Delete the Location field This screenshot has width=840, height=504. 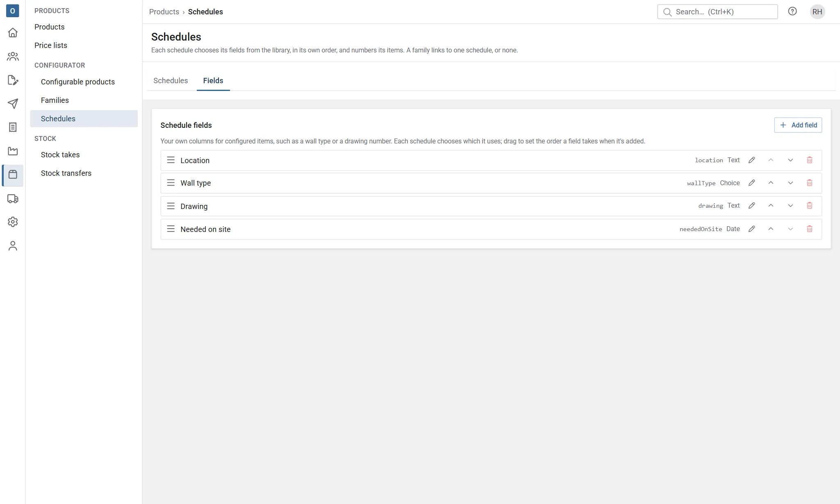810,160
